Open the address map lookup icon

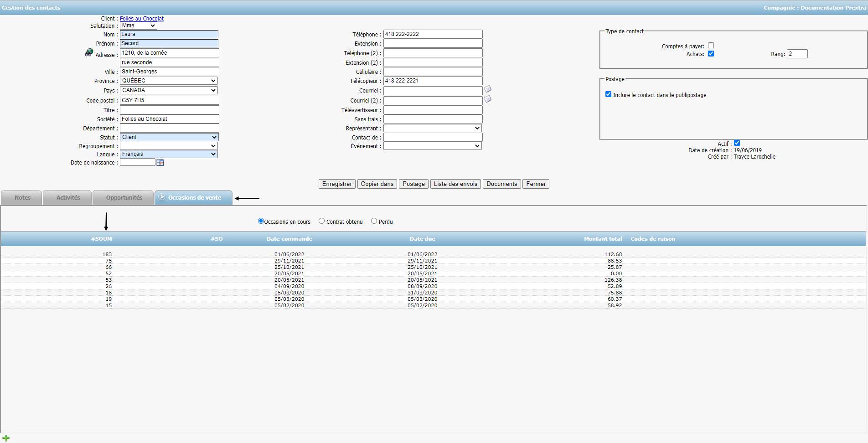point(89,53)
